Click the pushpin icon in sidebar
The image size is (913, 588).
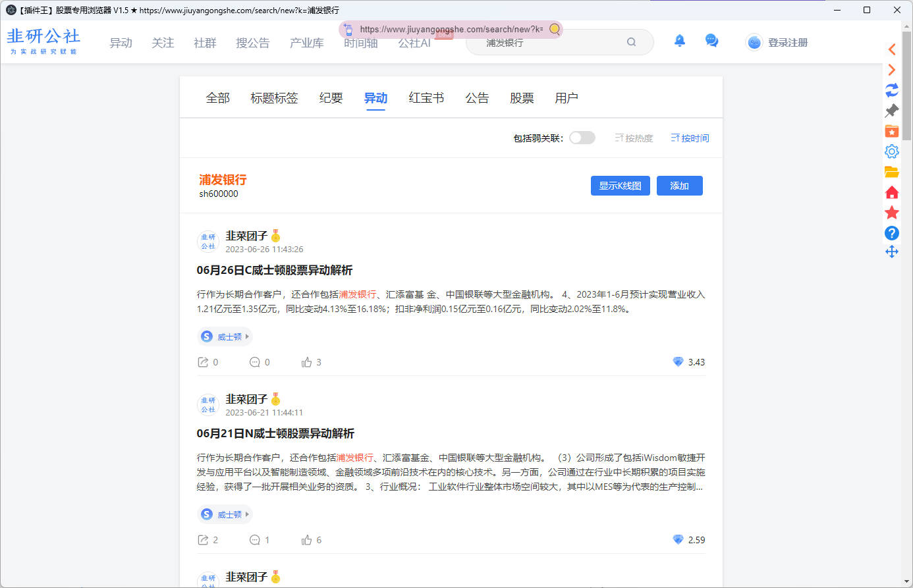(892, 111)
